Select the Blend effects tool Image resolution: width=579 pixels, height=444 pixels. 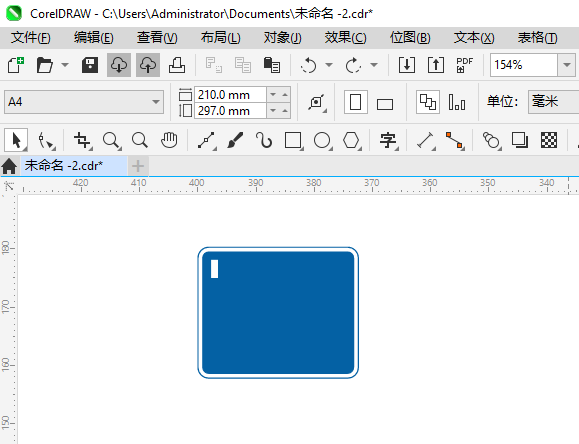(492, 141)
